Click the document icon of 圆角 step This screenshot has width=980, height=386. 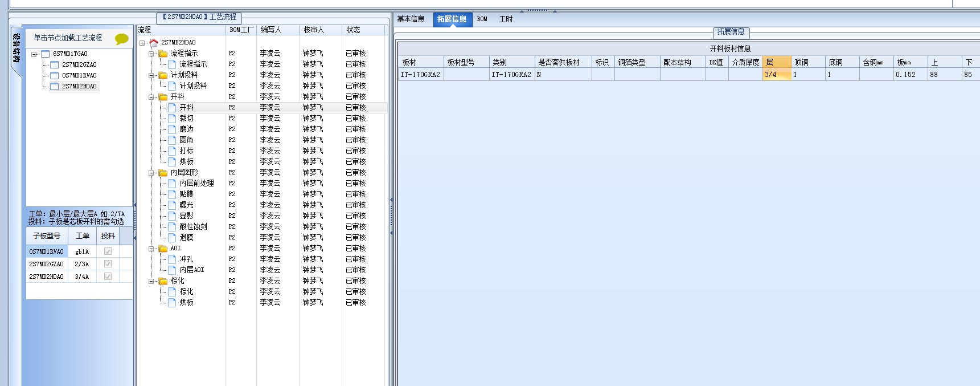coord(172,140)
